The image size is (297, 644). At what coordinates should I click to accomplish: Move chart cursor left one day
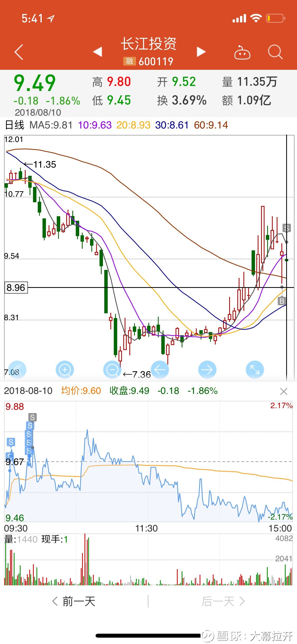pyautogui.click(x=160, y=369)
